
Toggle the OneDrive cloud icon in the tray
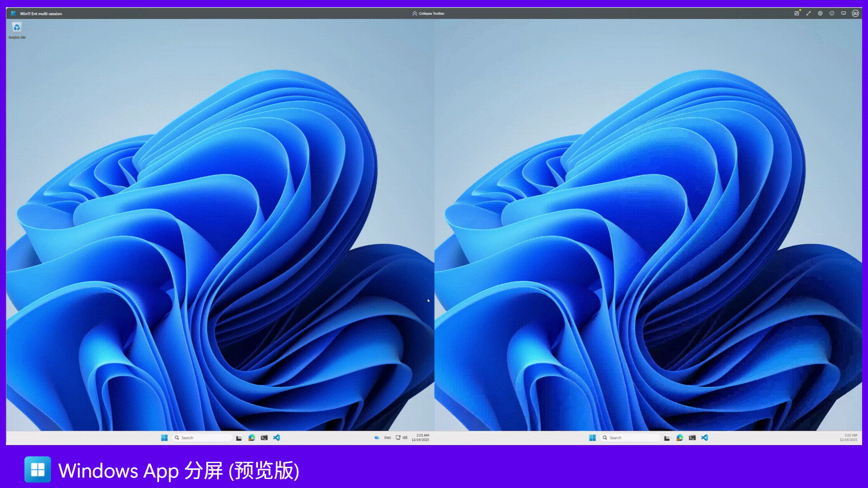pos(377,437)
